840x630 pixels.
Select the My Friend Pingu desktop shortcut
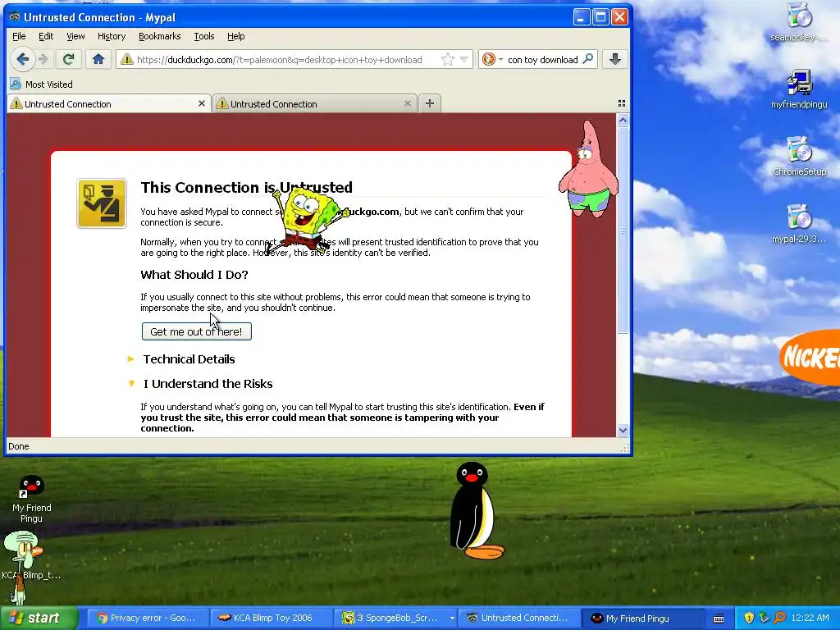click(x=32, y=500)
